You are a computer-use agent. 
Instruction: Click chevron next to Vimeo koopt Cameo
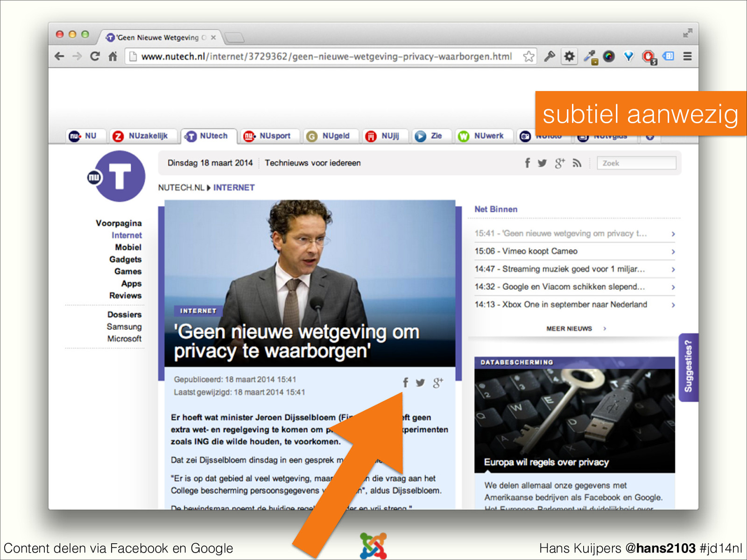point(673,252)
